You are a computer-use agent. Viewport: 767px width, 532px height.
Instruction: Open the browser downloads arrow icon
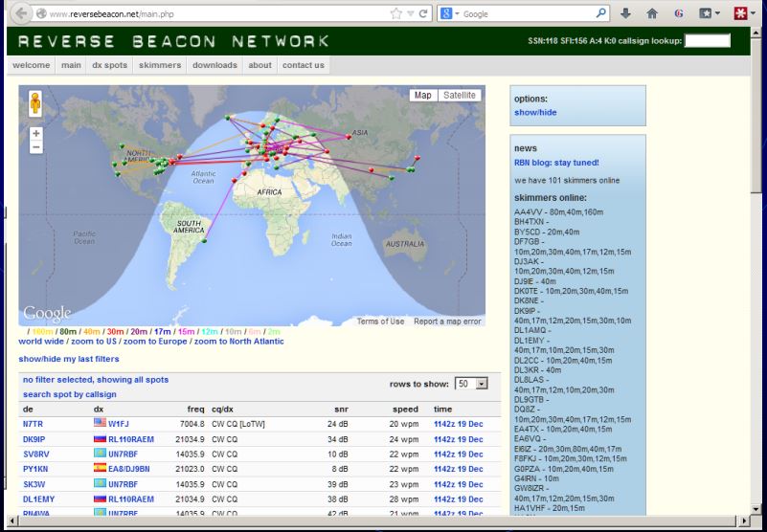(626, 13)
